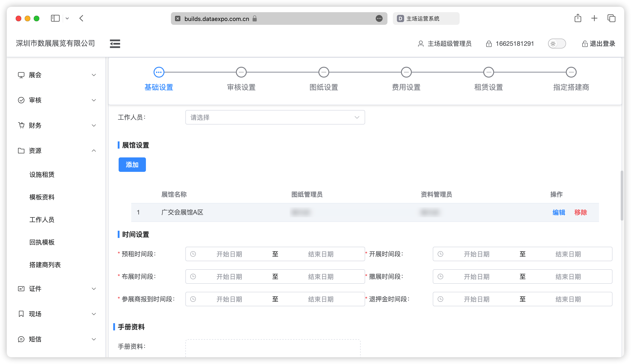Click the Safari sidebar toggle icon
The height and width of the screenshot is (364, 631).
click(55, 18)
